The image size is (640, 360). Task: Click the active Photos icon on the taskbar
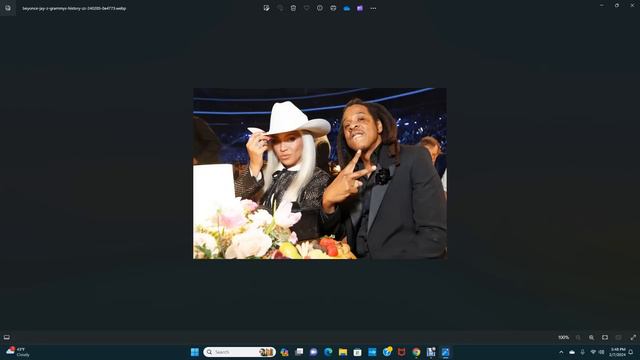pyautogui.click(x=446, y=352)
